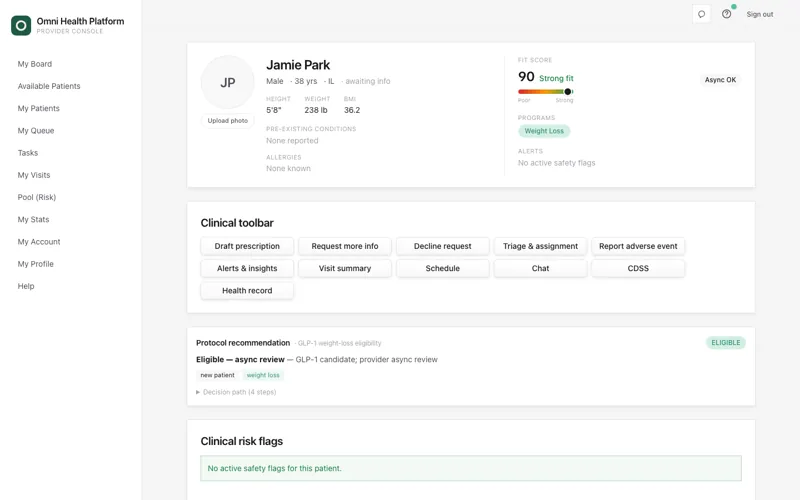Image resolution: width=800 pixels, height=500 pixels.
Task: Click Eligible — async review text
Action: tap(240, 360)
